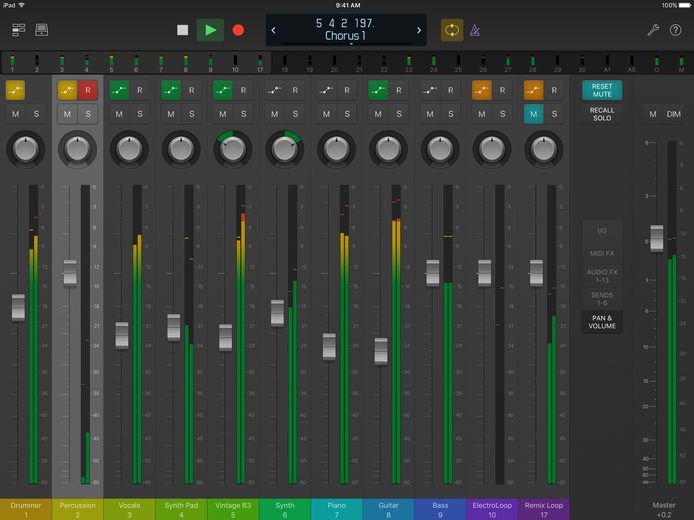Toggle automation icon on Synth channel
Screen dimensions: 694x520
tap(274, 90)
